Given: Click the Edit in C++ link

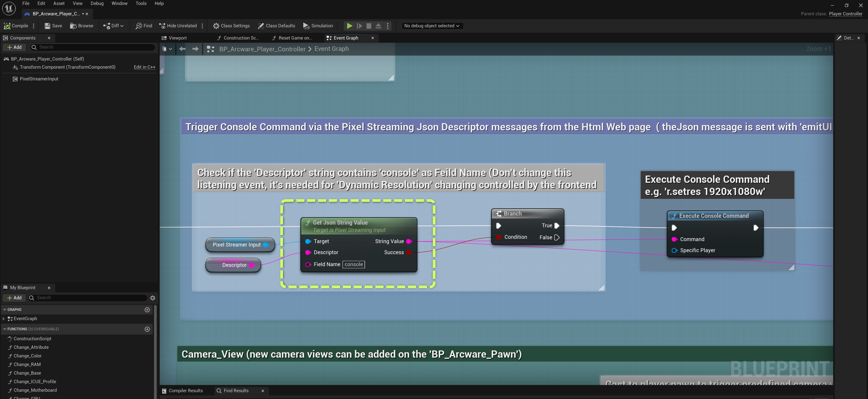Looking at the screenshot, I should (x=144, y=67).
